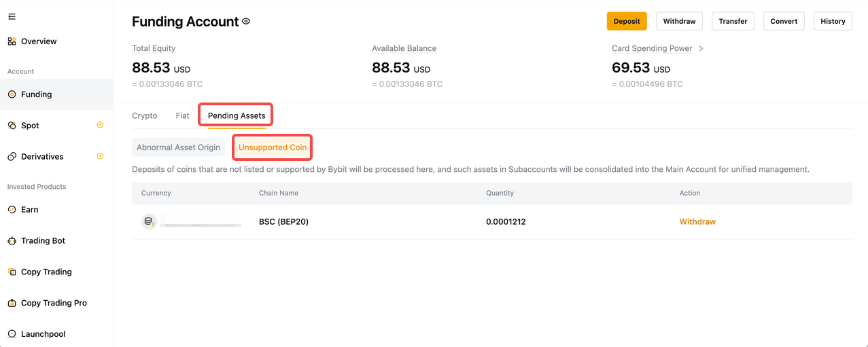This screenshot has width=868, height=347.
Task: Click the Trading Bot robot icon
Action: pos(12,241)
